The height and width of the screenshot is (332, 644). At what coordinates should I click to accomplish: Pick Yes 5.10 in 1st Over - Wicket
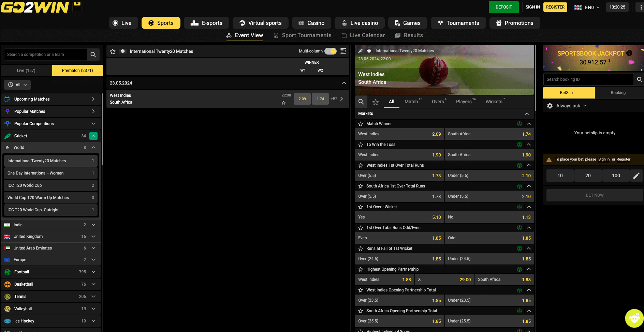click(399, 217)
